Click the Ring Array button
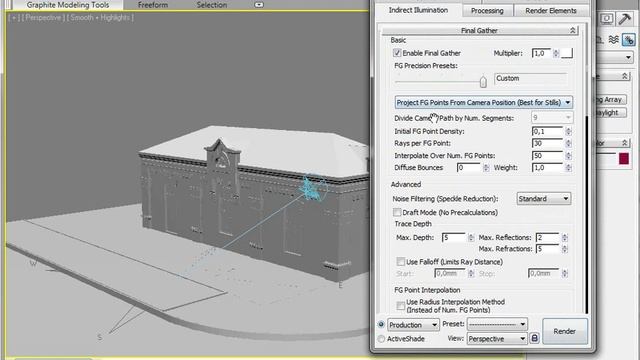This screenshot has width=640, height=360. coord(611,100)
